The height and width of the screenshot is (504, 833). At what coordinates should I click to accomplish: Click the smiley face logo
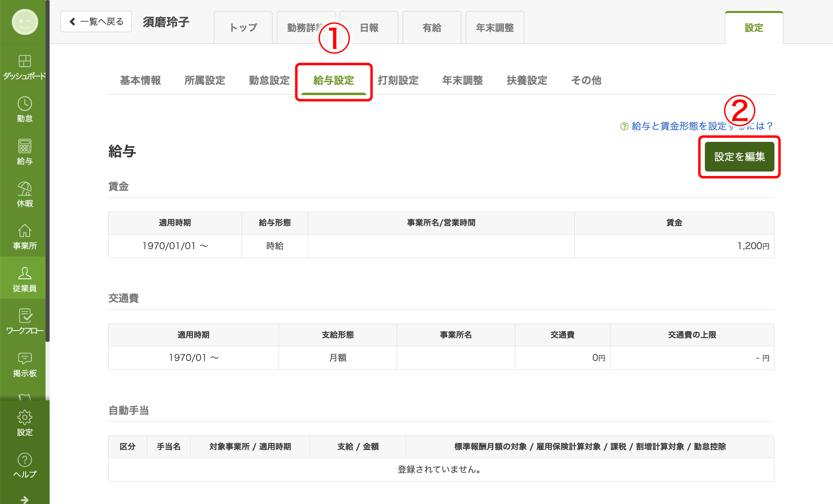[25, 22]
